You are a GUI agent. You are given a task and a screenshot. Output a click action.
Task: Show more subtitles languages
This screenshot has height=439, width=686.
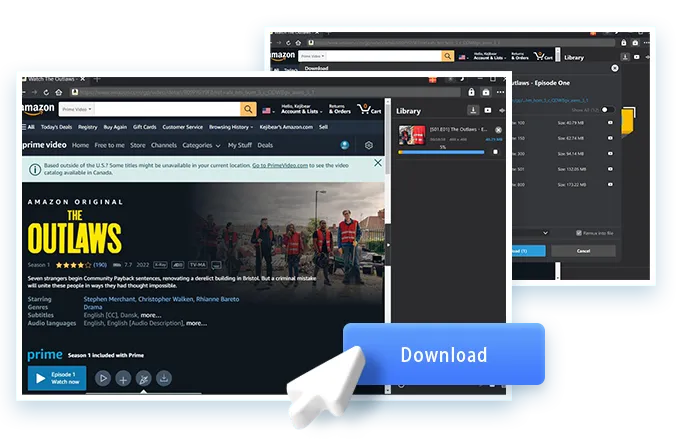(151, 315)
